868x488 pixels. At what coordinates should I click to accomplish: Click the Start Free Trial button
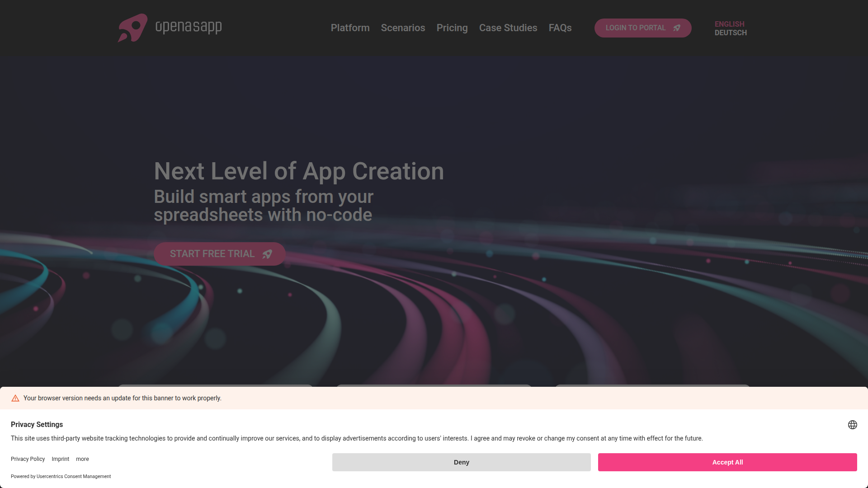[220, 254]
